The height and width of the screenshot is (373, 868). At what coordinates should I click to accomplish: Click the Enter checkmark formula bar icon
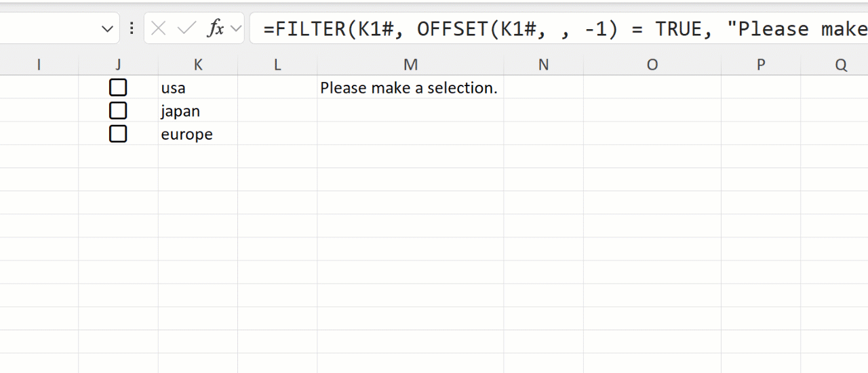186,28
